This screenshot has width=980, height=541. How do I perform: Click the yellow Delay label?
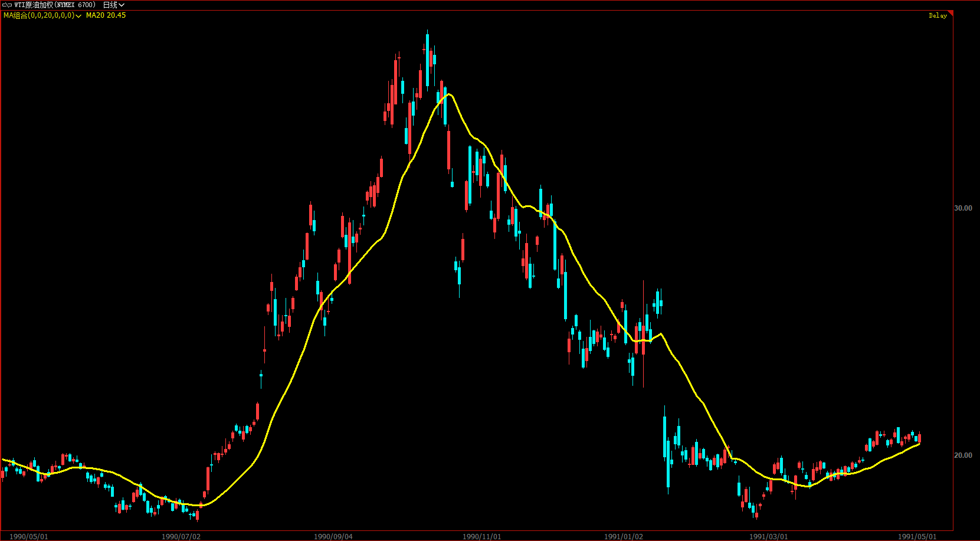click(x=938, y=16)
